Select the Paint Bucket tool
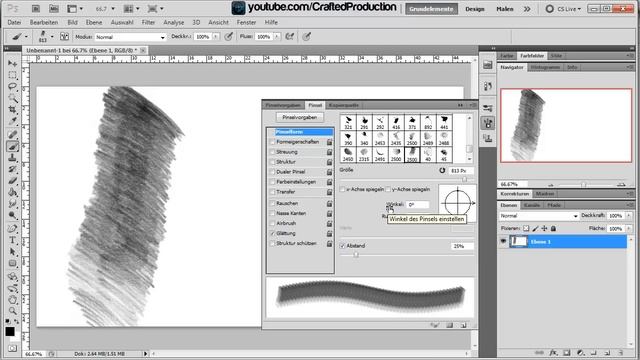 pyautogui.click(x=12, y=192)
